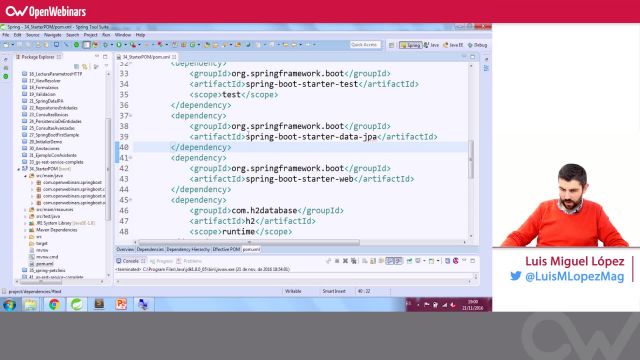
Task: Open Chrome from the taskbar
Action: click(x=54, y=304)
